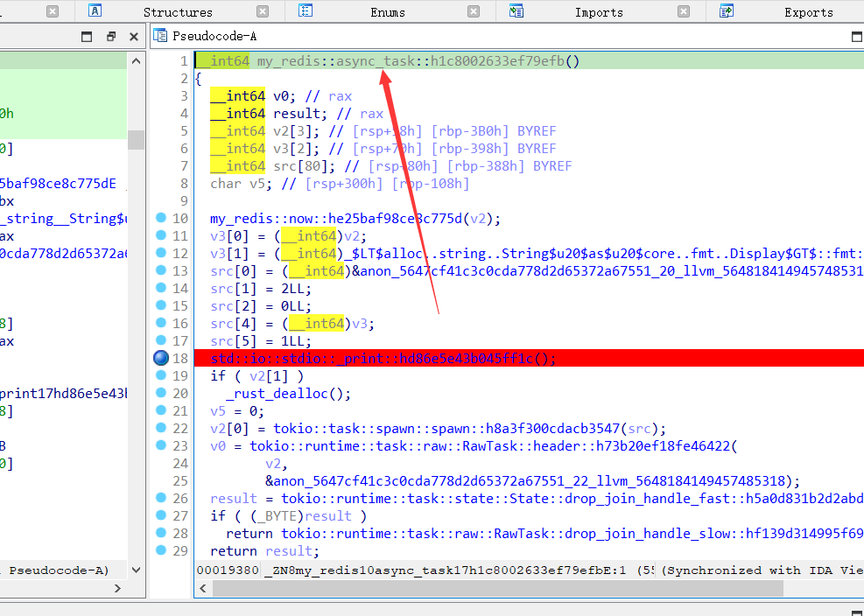Screen dimensions: 864x616
Task: Click the Exports tab icon
Action: [x=727, y=11]
